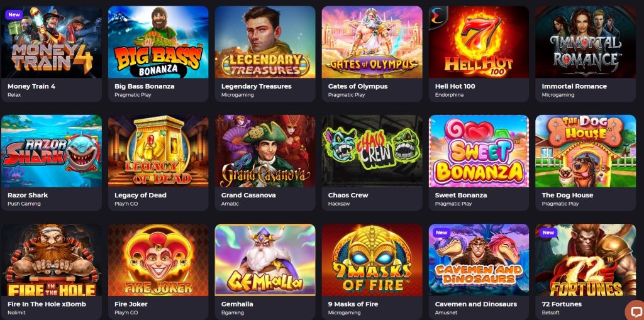Click The Dog House title label
The width and height of the screenshot is (644, 320).
567,195
